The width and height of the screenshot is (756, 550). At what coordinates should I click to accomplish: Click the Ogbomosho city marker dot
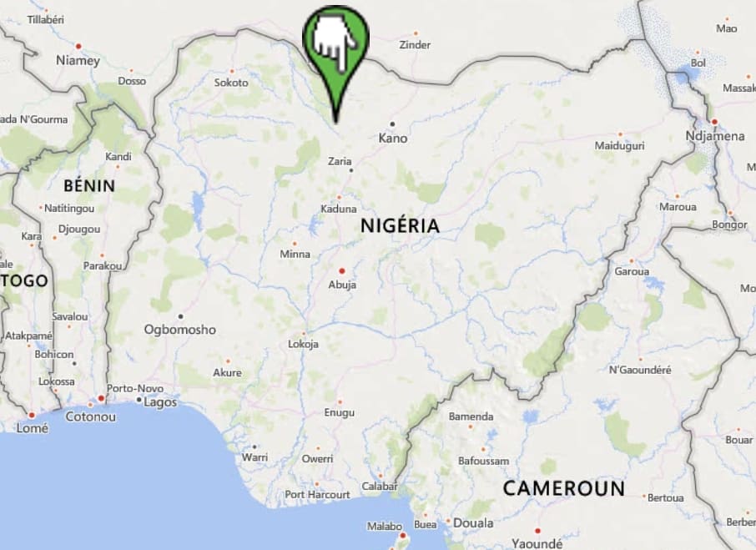pos(181,316)
